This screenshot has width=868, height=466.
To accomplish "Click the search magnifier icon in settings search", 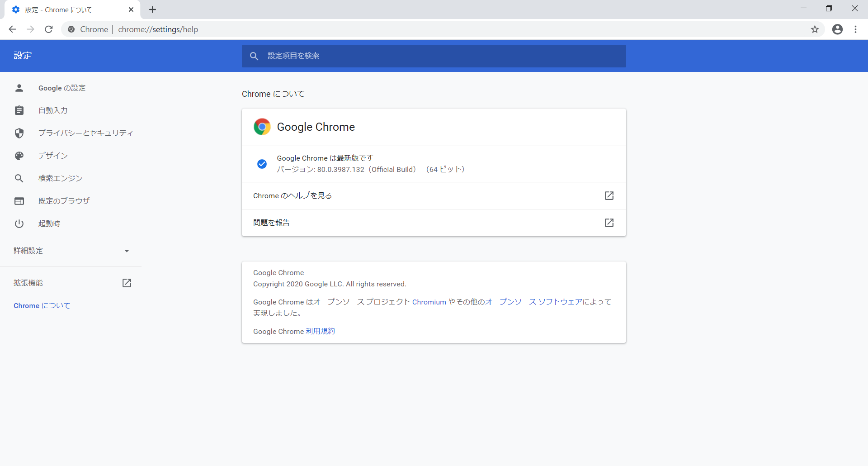I will click(x=254, y=56).
